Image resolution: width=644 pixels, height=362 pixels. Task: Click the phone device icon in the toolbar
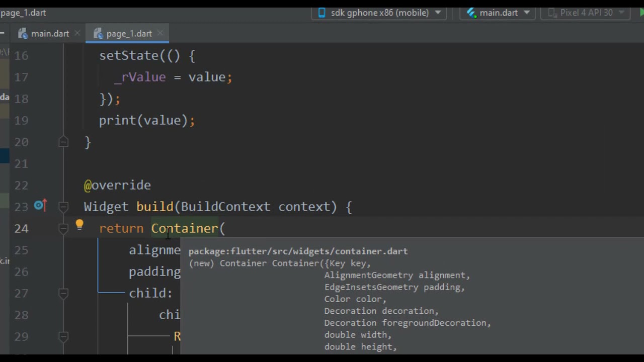[322, 13]
